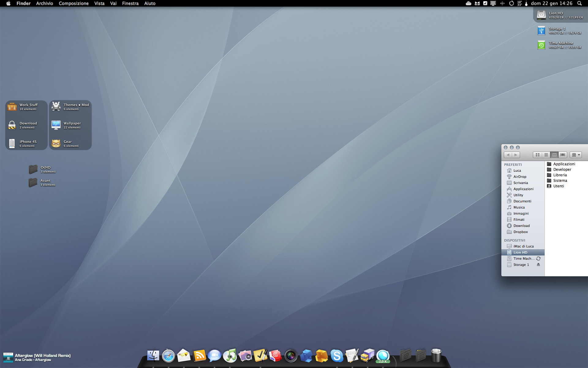Open the Vista menu
This screenshot has height=368, width=588.
point(99,3)
